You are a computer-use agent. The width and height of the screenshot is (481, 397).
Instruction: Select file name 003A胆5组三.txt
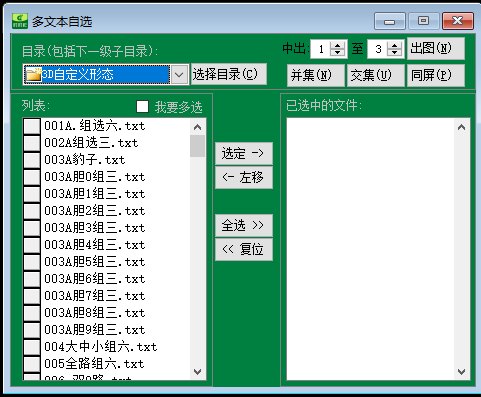[95, 262]
